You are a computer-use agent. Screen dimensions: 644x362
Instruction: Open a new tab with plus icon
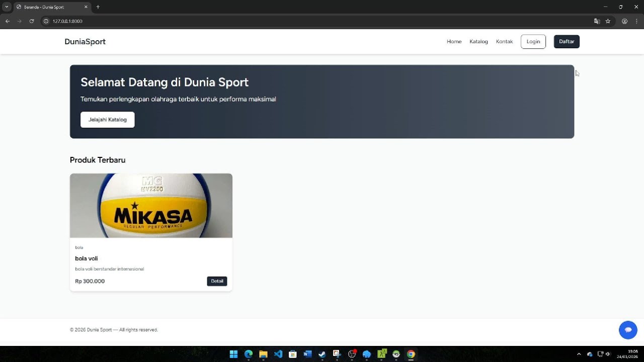click(98, 7)
